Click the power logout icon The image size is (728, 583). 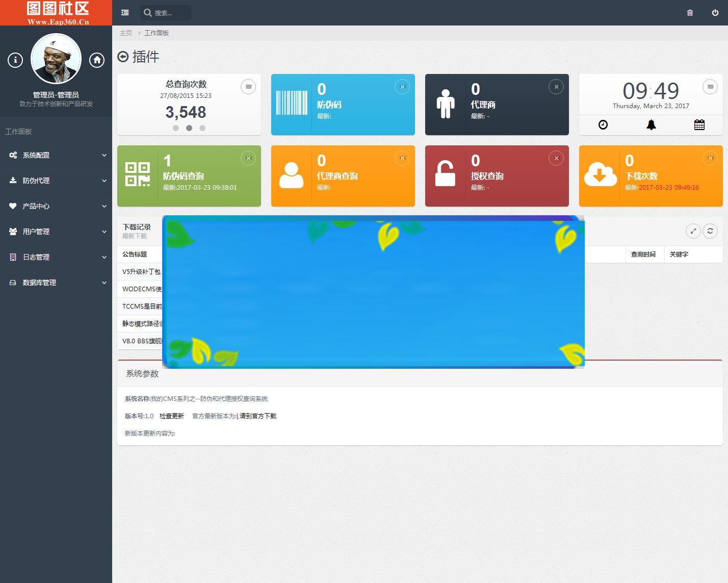click(x=715, y=13)
